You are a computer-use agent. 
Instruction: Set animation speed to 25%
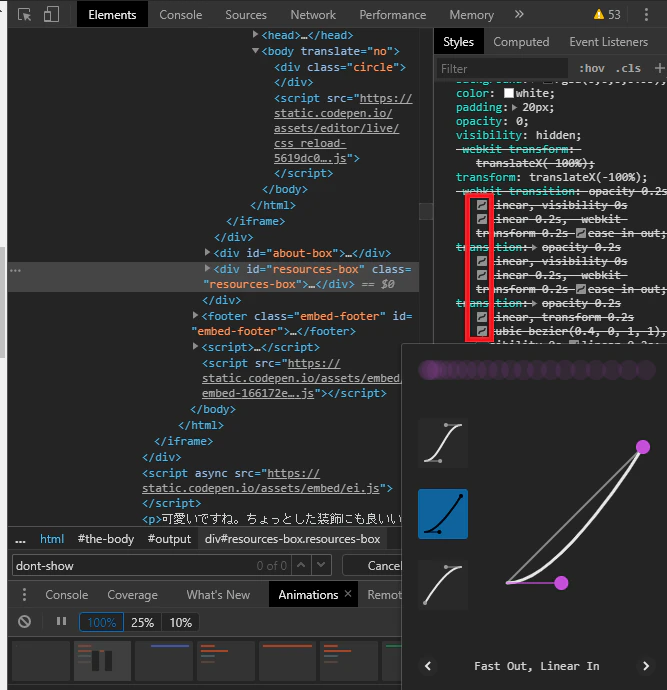(143, 622)
